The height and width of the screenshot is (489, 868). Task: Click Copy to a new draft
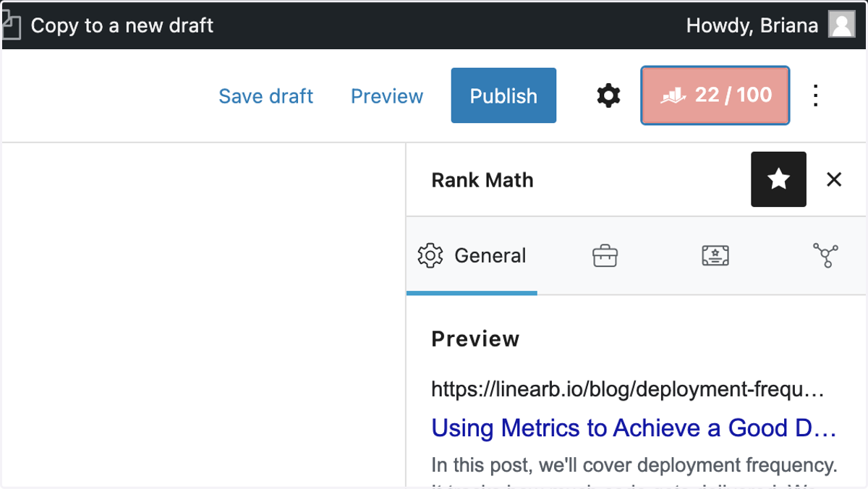coord(122,26)
